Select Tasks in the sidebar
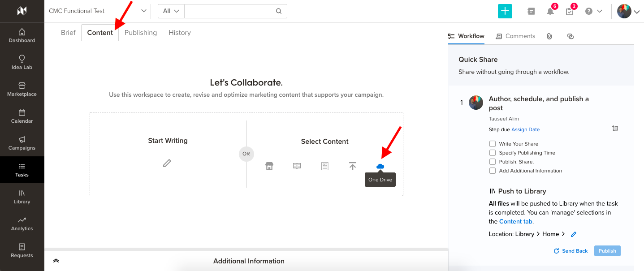Image resolution: width=644 pixels, height=271 pixels. [x=22, y=170]
